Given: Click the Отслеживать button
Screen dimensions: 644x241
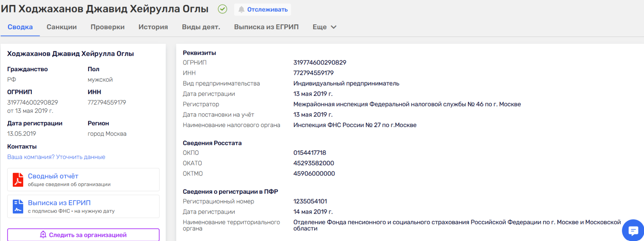Looking at the screenshot, I should 263,9.
